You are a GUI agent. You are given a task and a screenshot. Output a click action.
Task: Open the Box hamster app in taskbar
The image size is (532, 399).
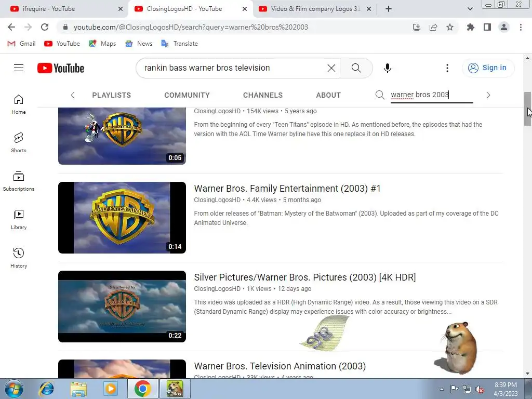point(175,389)
